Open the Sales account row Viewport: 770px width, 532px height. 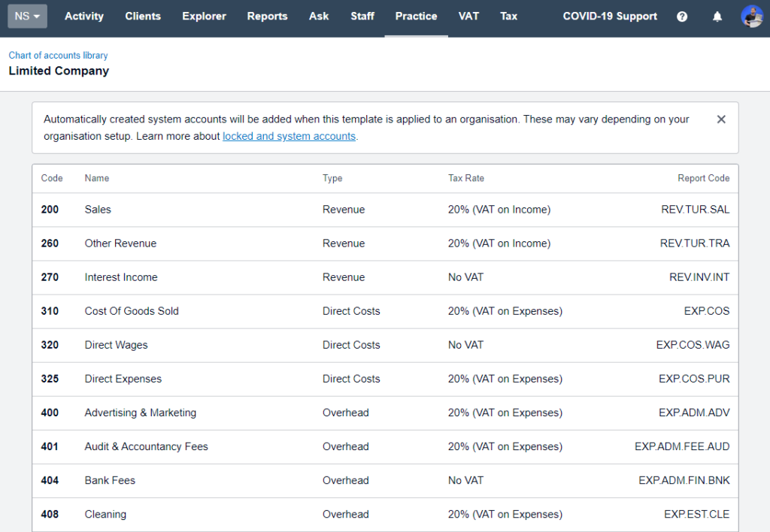point(98,210)
